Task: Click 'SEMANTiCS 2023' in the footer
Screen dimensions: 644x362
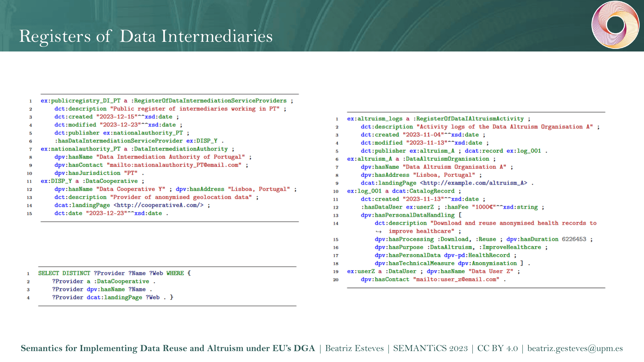Action: coord(431,348)
